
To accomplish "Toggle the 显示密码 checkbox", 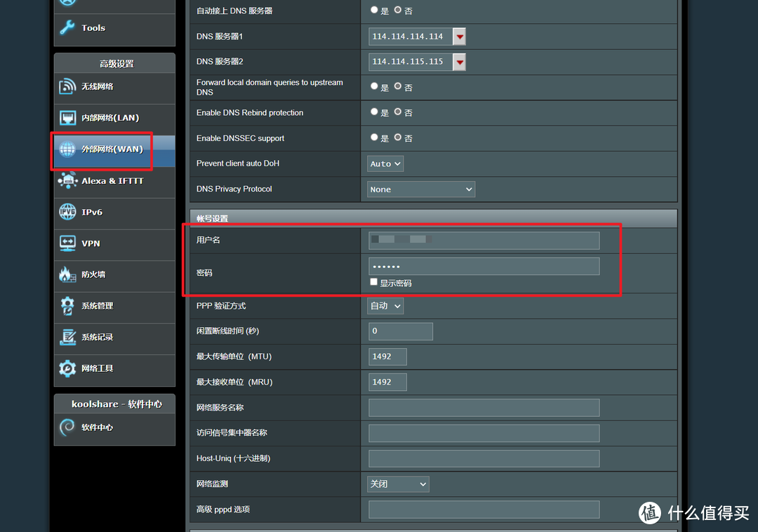I will coord(373,281).
